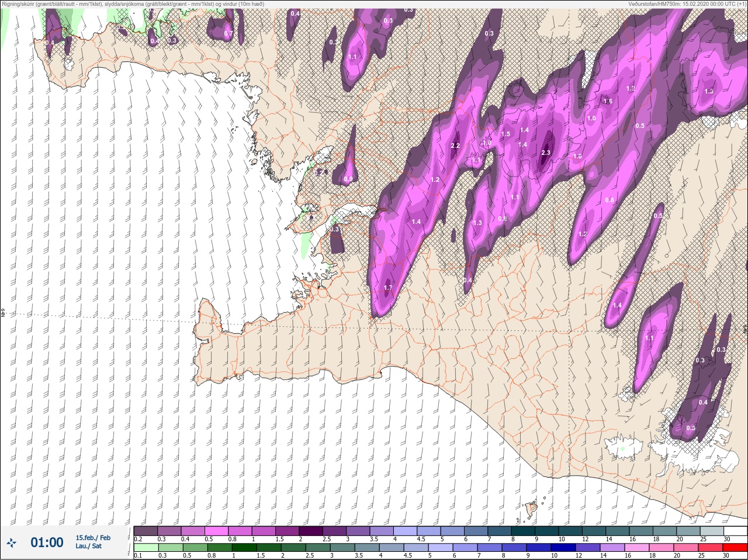This screenshot has width=748, height=560.
Task: Click the 1.5 precipitation value on the map
Action: pos(506,134)
